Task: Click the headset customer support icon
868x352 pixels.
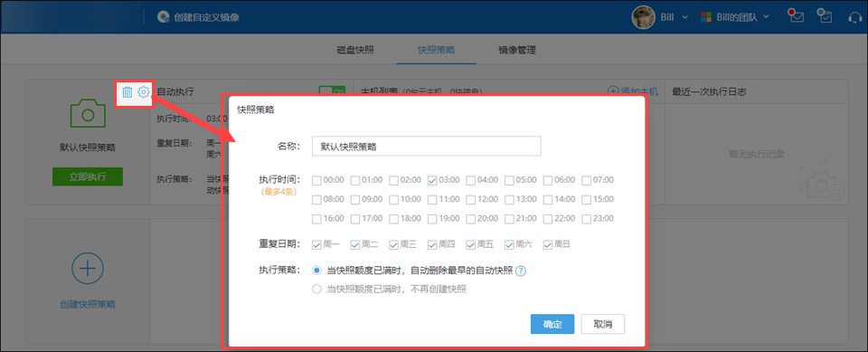Action: (x=854, y=17)
